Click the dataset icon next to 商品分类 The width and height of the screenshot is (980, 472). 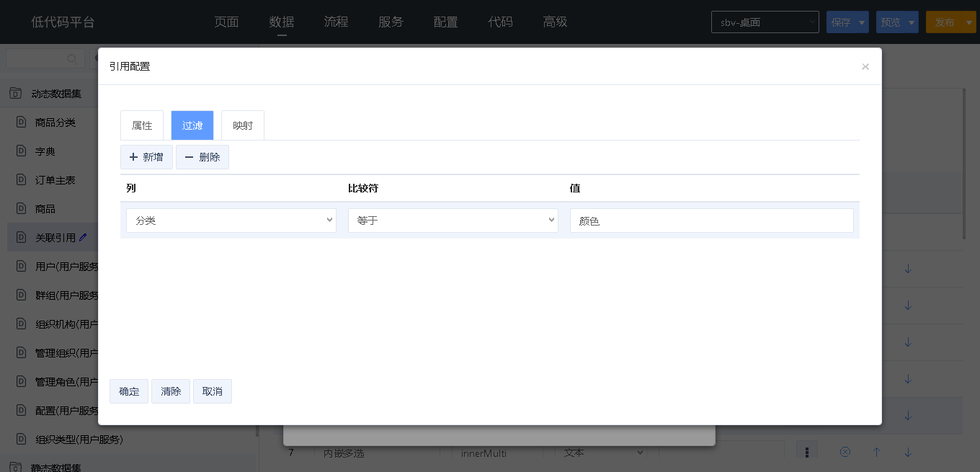pos(21,123)
